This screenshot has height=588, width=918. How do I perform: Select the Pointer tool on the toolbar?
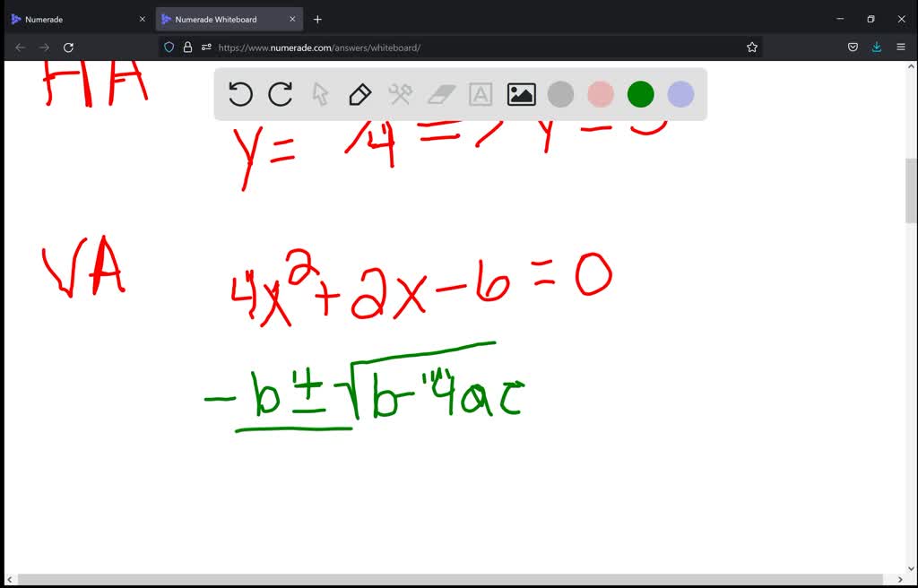point(320,94)
